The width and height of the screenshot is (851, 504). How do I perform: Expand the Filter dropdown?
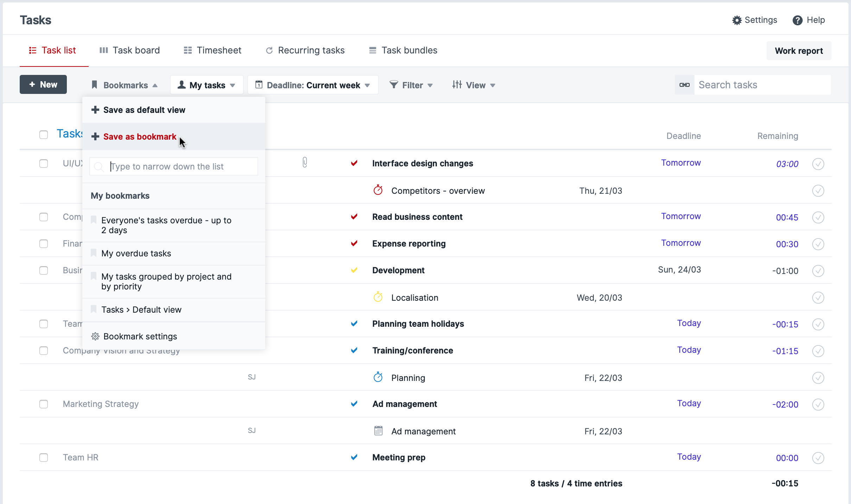(411, 85)
